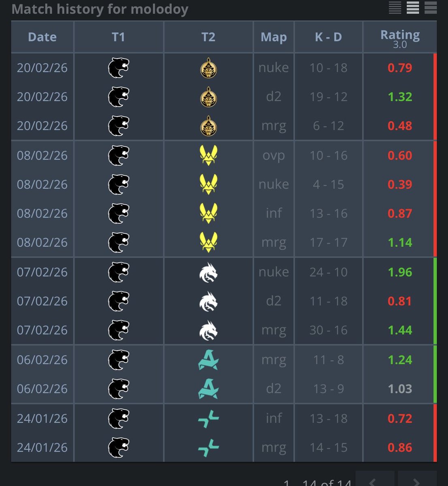Click The MongolZ logo in the d2 19 - 12 row
The image size is (448, 486).
click(209, 97)
